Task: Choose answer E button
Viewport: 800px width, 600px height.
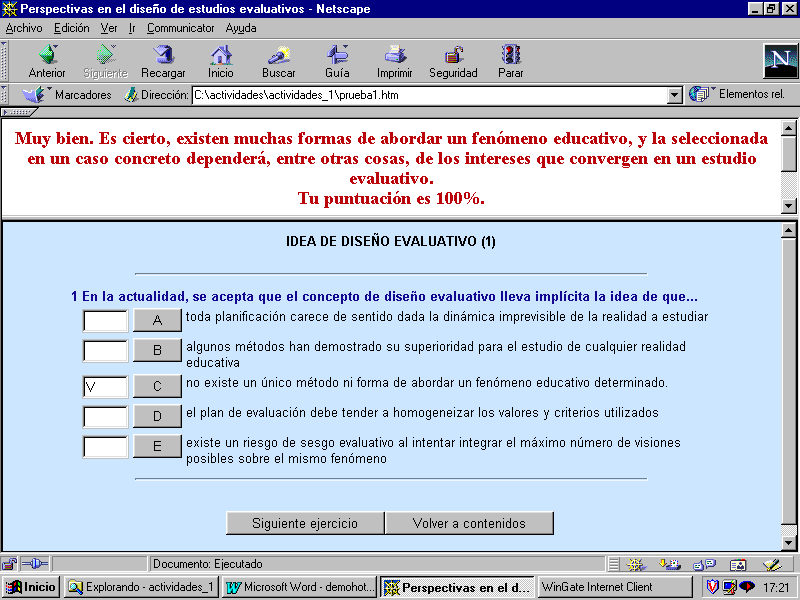Action: (157, 446)
